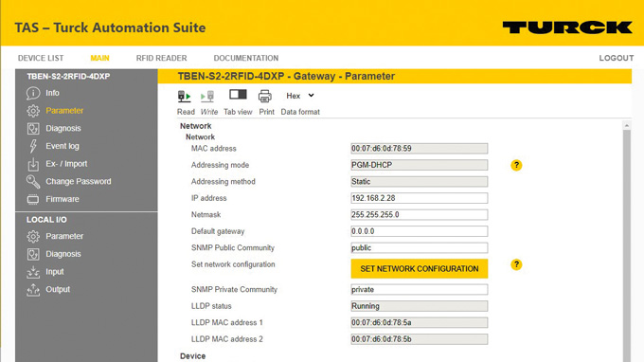
Task: Click the vertical scrollbar of parameter list
Action: click(627, 243)
